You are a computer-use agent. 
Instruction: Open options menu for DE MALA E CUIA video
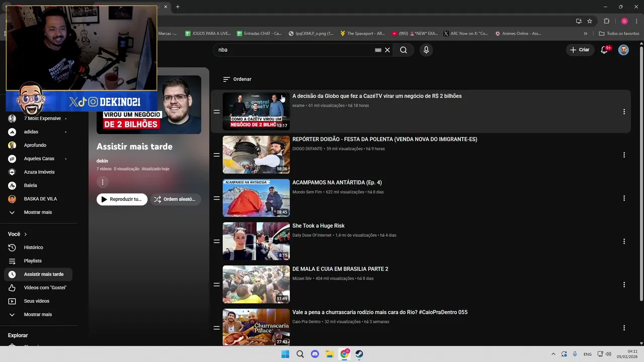tap(624, 285)
